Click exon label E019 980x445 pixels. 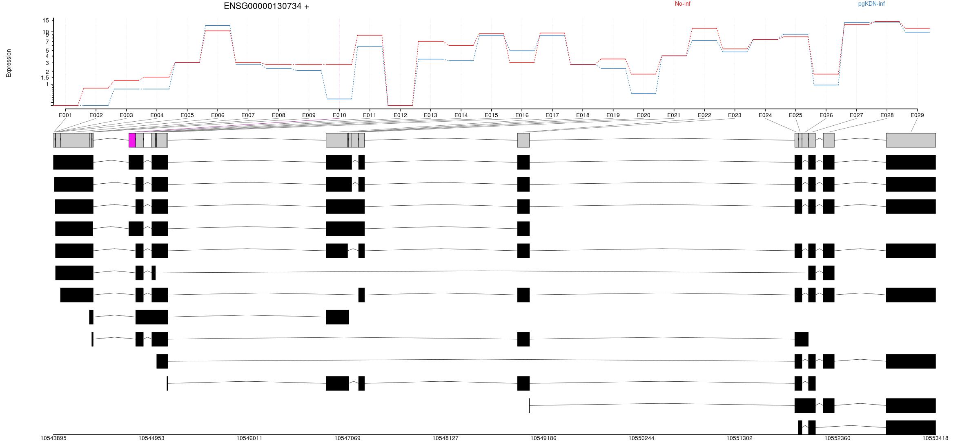[613, 115]
